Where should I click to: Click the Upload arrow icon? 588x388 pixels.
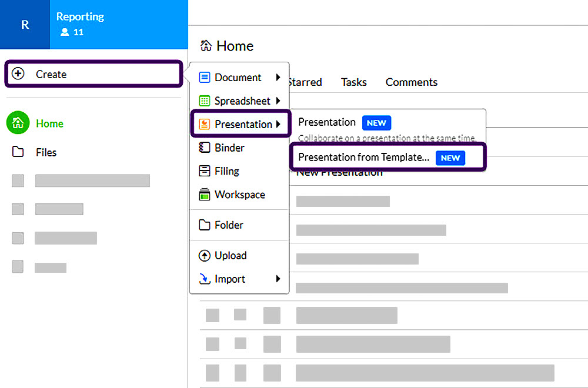pos(205,256)
